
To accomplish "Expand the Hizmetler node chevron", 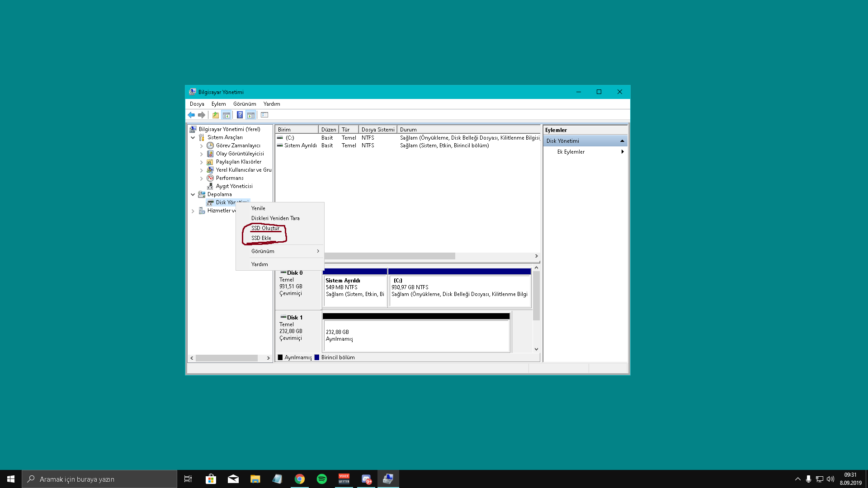I will click(x=193, y=211).
